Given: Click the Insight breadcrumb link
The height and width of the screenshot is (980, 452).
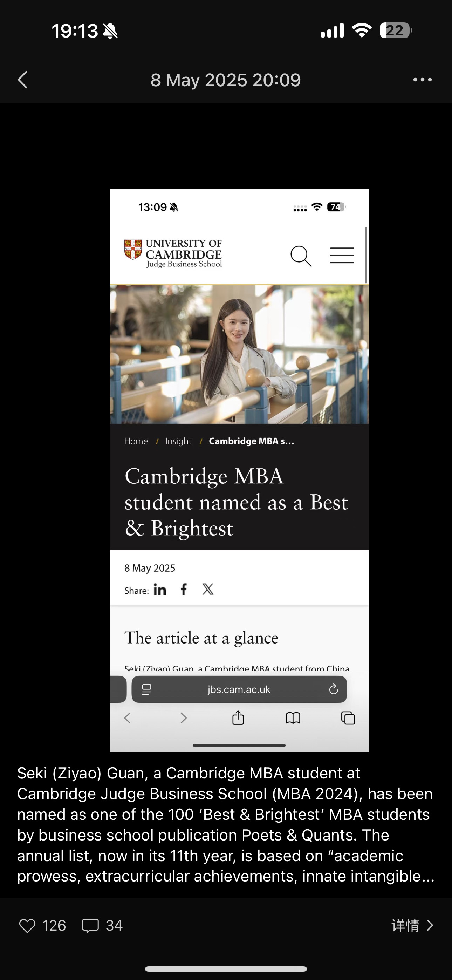Looking at the screenshot, I should pyautogui.click(x=178, y=441).
